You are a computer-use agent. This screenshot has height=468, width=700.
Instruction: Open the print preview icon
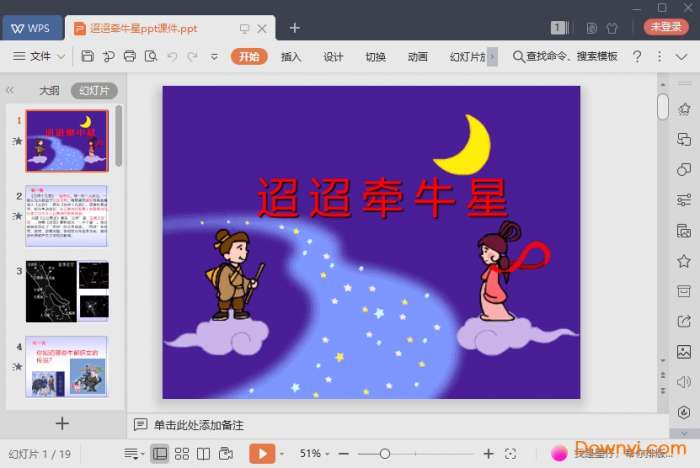(x=151, y=56)
